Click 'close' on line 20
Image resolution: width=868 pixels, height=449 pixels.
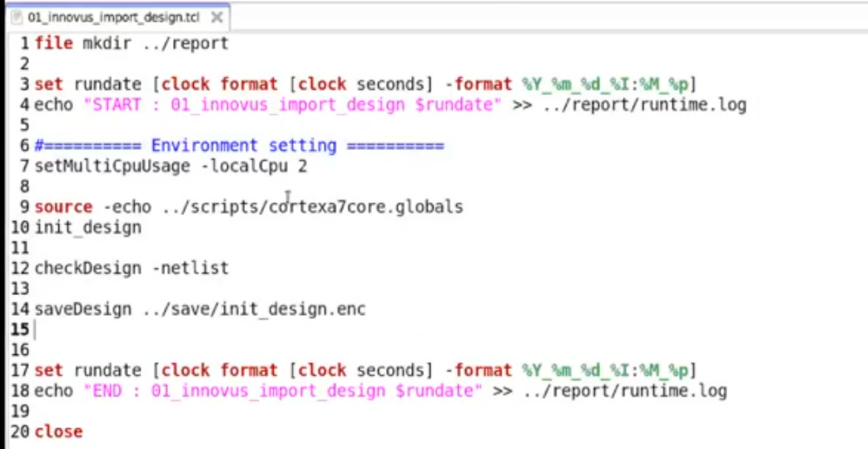(59, 432)
